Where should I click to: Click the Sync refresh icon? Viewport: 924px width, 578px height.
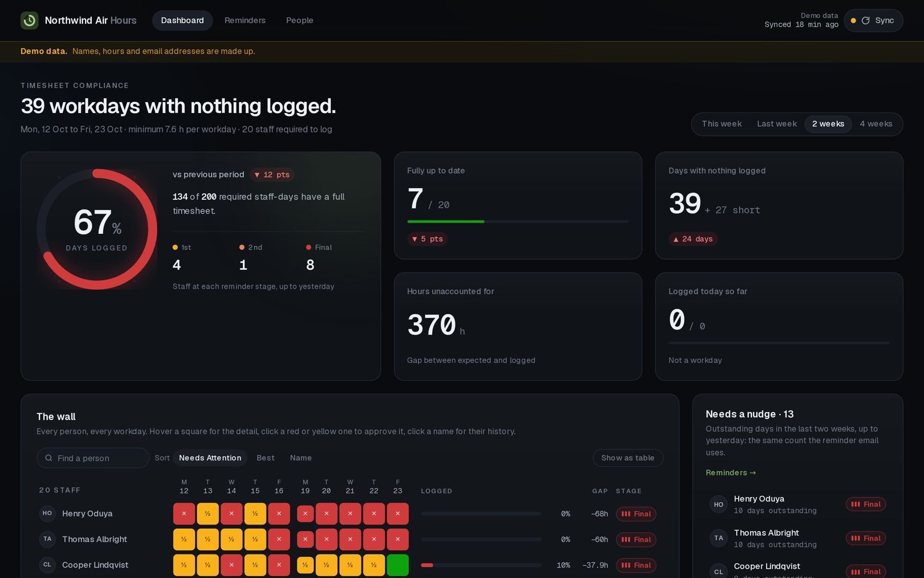point(865,21)
